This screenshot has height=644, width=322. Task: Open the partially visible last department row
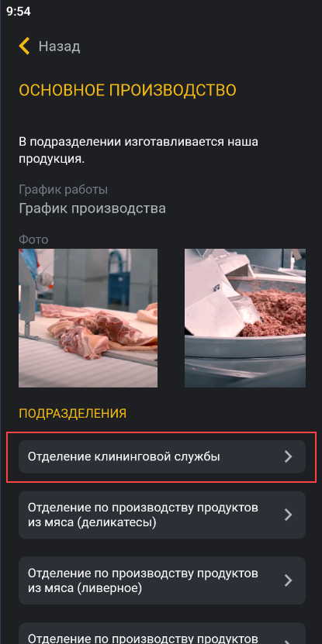click(x=162, y=633)
